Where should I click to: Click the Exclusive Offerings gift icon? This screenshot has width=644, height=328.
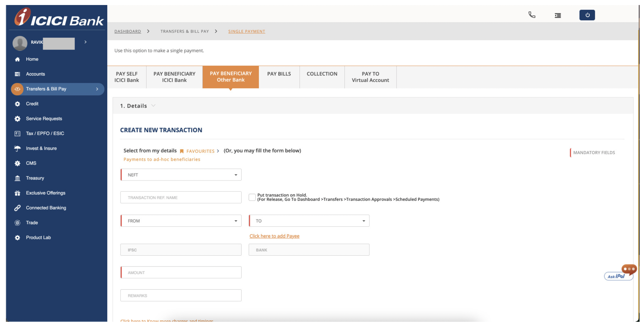(17, 193)
